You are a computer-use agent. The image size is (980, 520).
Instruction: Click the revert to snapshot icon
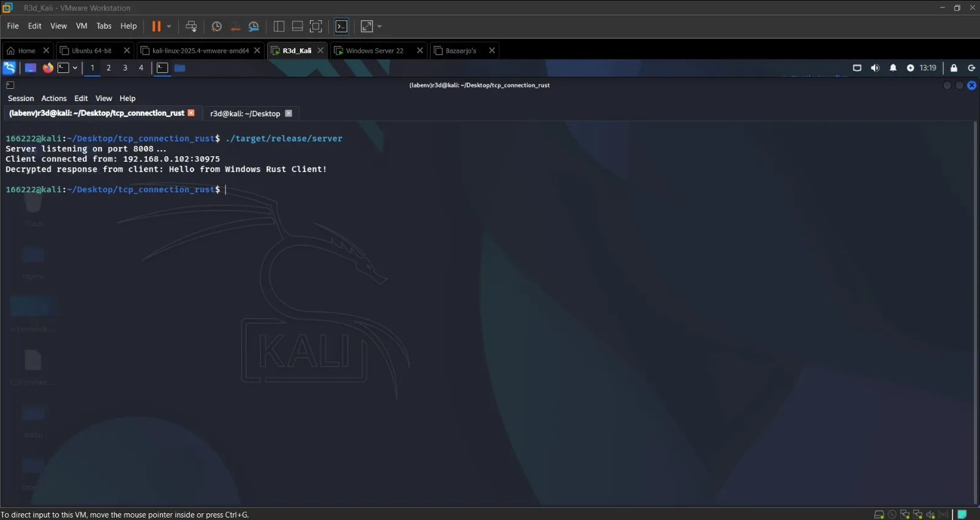[x=235, y=26]
